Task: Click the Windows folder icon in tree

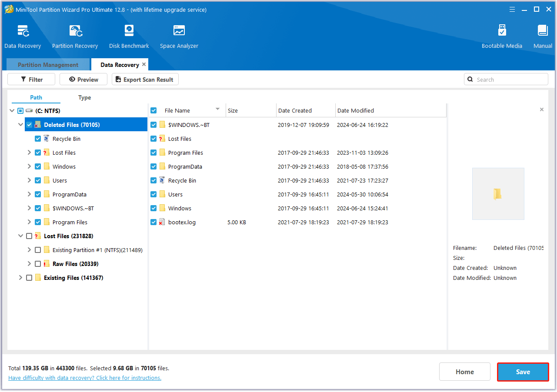Action: point(47,166)
